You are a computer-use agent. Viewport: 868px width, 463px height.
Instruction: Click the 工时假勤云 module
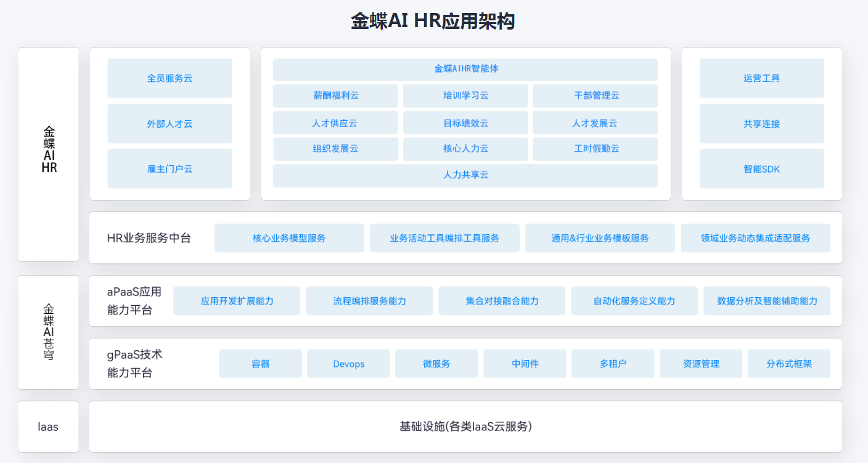[x=595, y=149]
